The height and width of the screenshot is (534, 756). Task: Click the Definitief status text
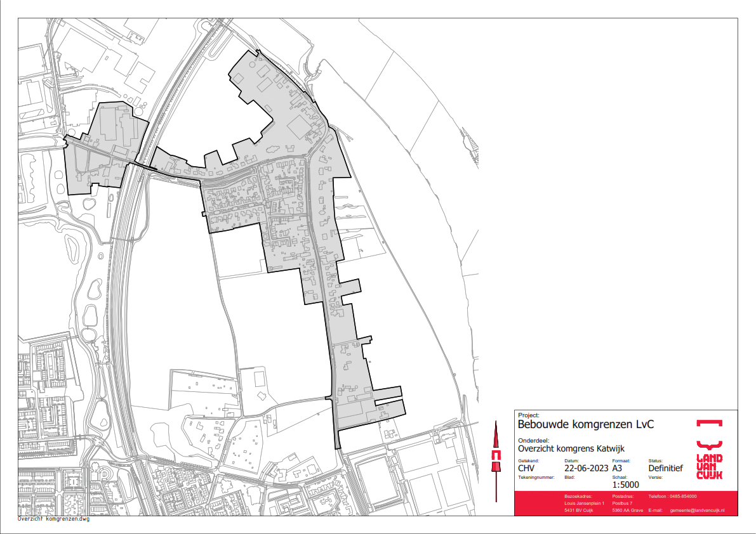[665, 468]
